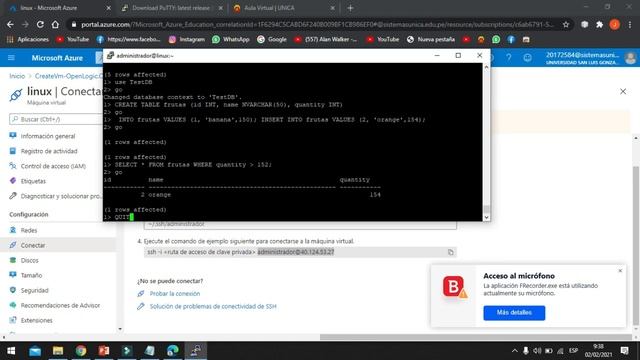Open PuTTY from the taskbar
Screen dimensions: 640x360
point(196,351)
